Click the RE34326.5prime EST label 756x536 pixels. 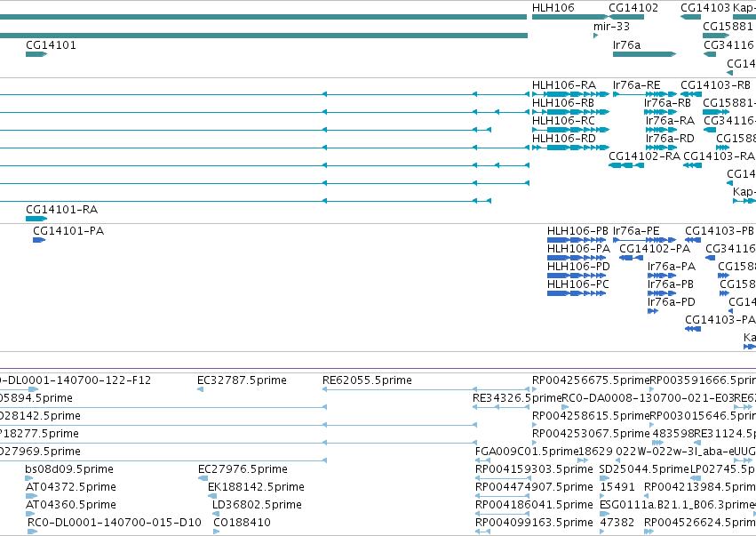coord(517,398)
